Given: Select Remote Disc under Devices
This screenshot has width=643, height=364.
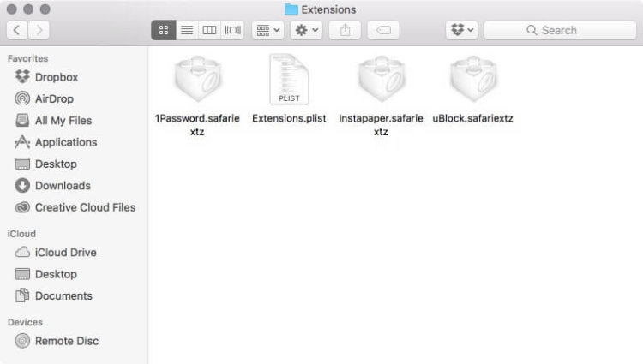Looking at the screenshot, I should point(57,341).
